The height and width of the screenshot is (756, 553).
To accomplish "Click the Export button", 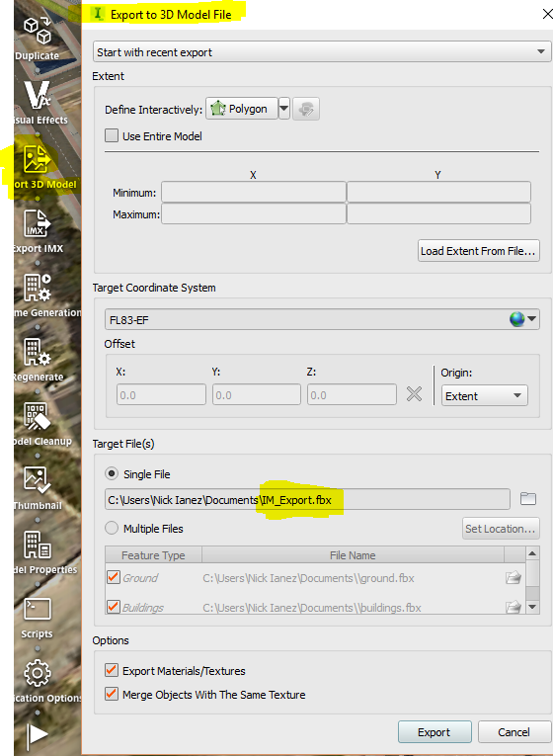I will 434,732.
